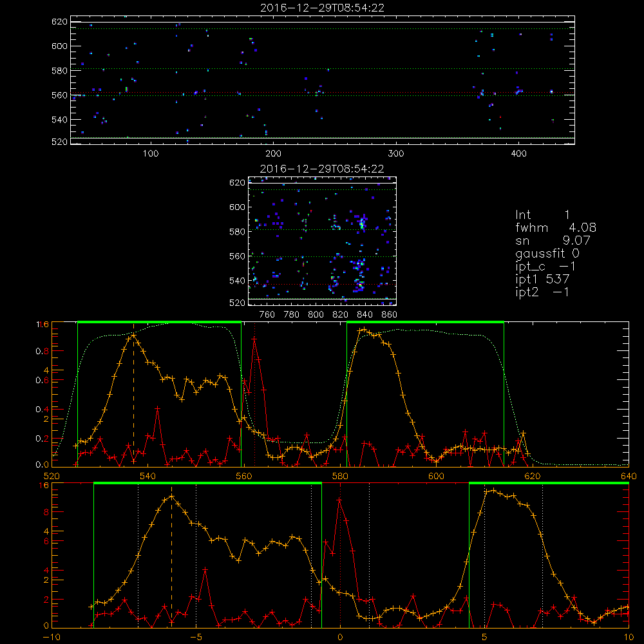The height and width of the screenshot is (644, 644).
Task: Select the 'fwhm 4.08' readout text
Action: point(556,227)
